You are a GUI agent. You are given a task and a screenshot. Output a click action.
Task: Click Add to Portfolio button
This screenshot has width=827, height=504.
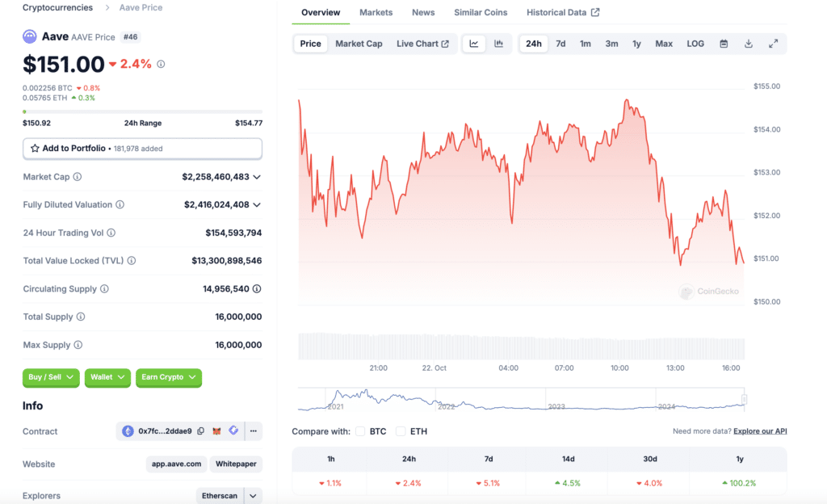142,148
